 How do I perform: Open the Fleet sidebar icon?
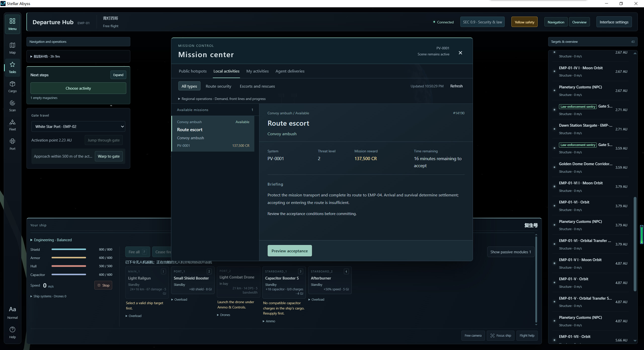tap(12, 125)
